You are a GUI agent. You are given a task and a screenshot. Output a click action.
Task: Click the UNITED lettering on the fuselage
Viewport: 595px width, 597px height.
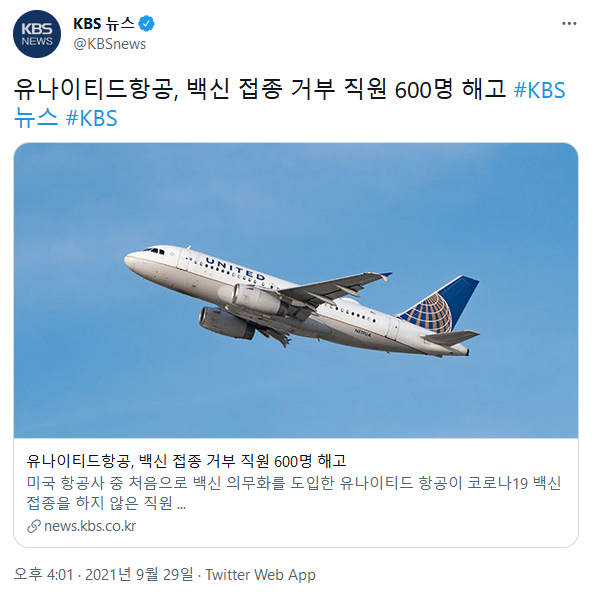click(235, 269)
